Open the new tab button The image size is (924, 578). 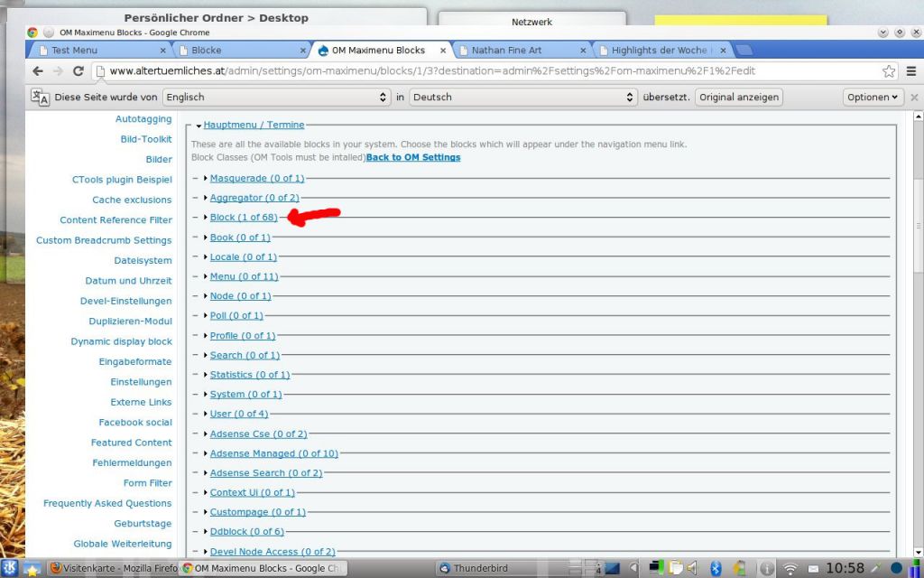point(744,50)
